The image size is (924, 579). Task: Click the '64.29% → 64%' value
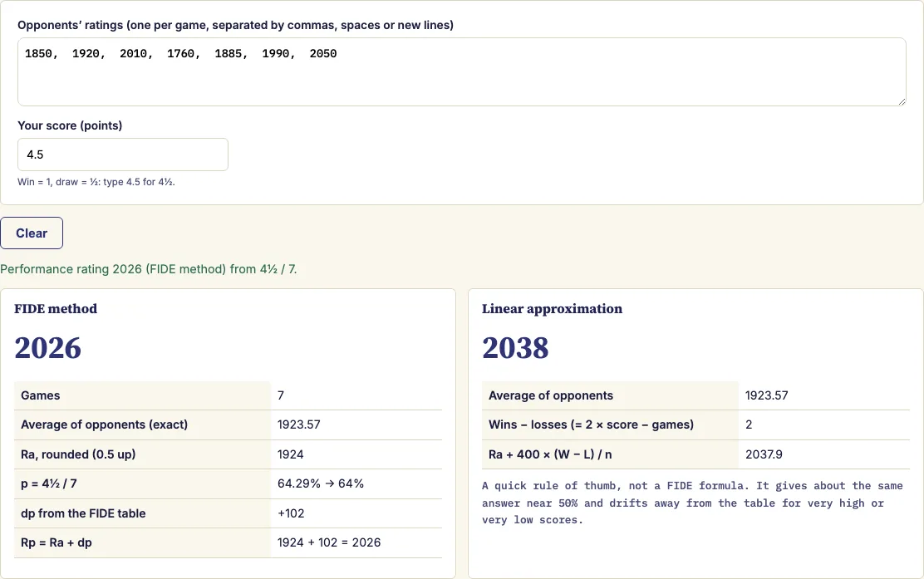coord(321,483)
